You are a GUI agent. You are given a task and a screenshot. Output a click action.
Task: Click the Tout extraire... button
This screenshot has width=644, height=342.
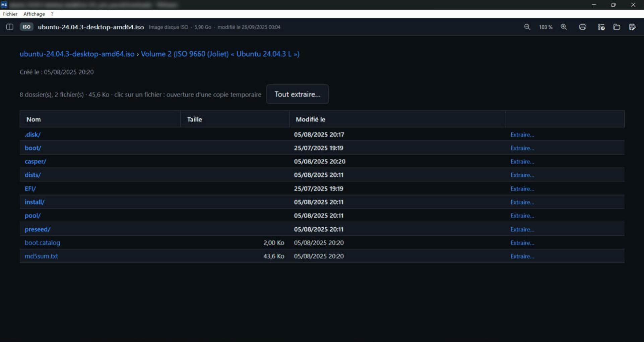[x=297, y=94]
